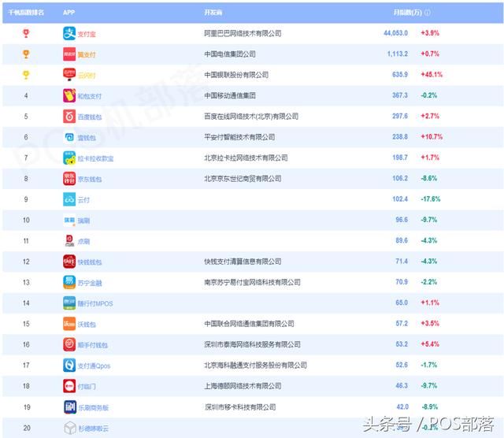Click the 瑞刷 app icon

pos(69,221)
